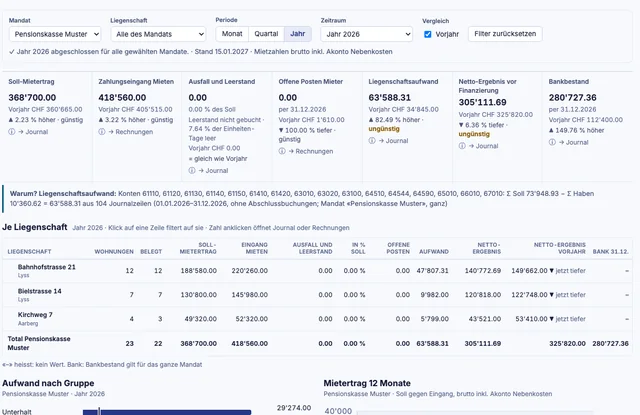Viewport: 640px width, 415px height.
Task: Click info icon in Netto-Ergebnis vor Finanzierung card
Action: click(x=462, y=146)
